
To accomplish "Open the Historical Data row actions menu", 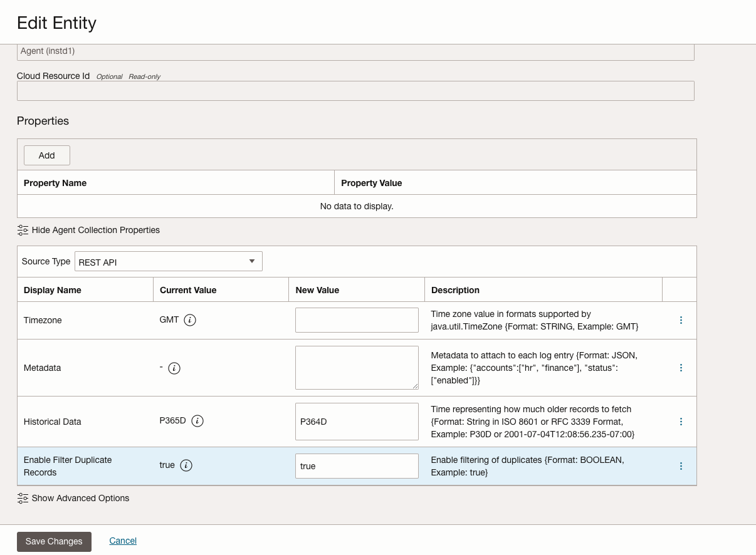I will tap(681, 422).
